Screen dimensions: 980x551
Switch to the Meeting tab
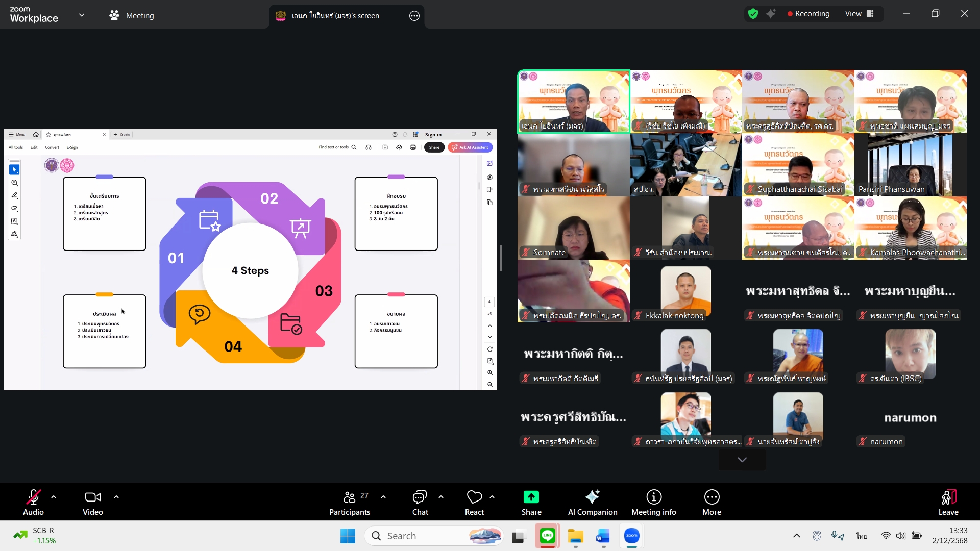point(132,15)
